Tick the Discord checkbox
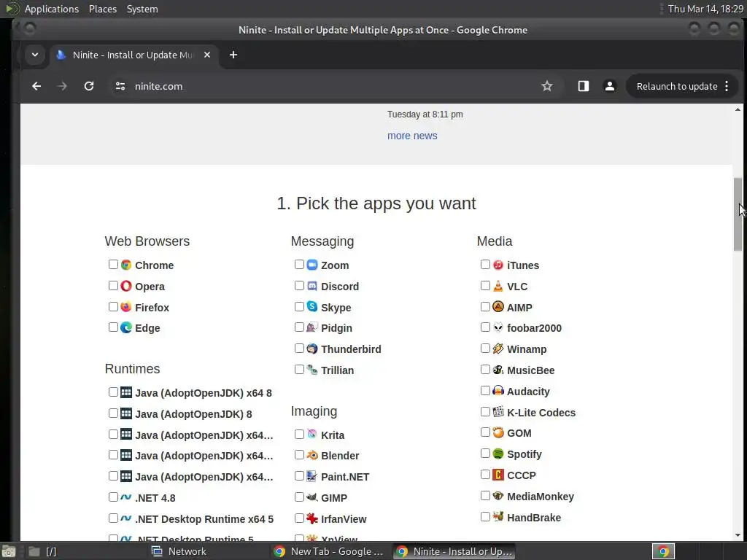 click(x=299, y=285)
